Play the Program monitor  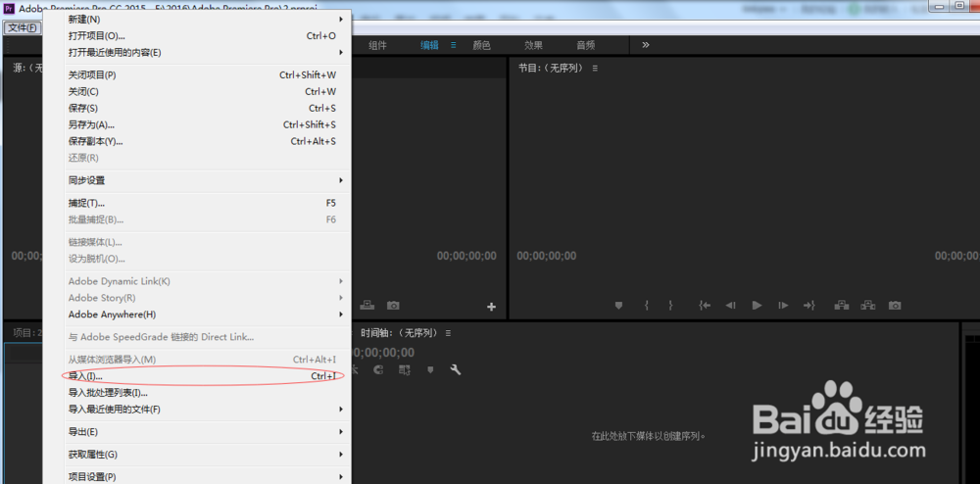point(757,306)
